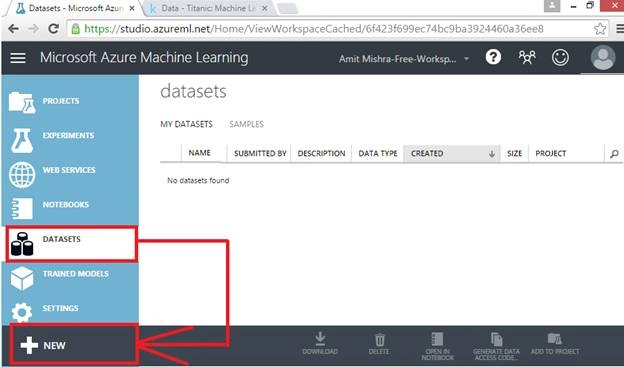
Task: Sort by the Project column header
Action: click(x=551, y=153)
